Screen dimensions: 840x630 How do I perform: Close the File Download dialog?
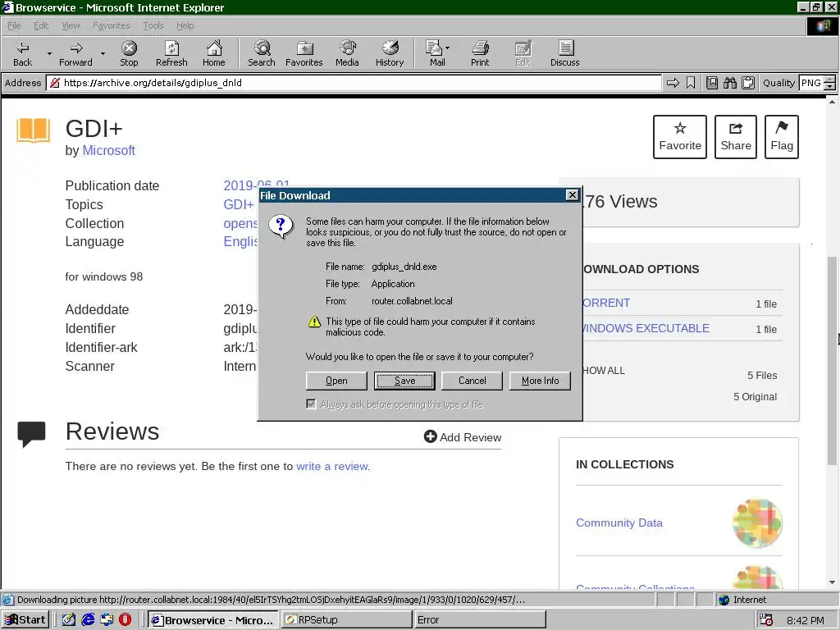click(x=572, y=195)
